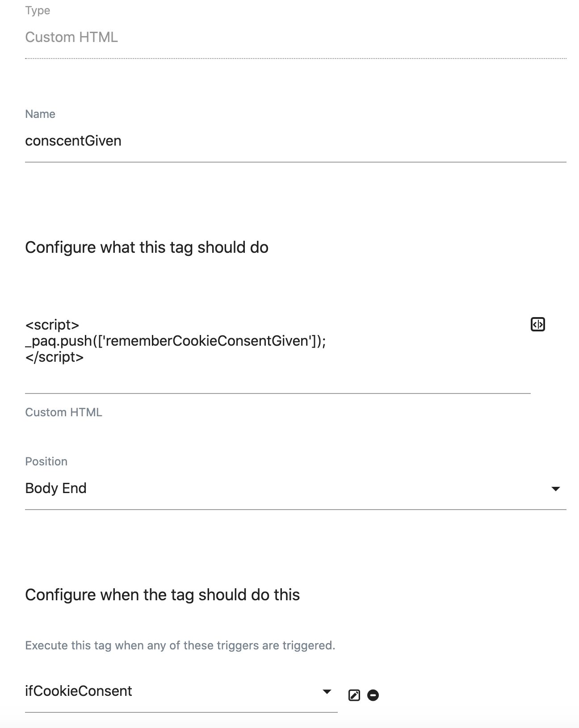579x728 pixels.
Task: Open the ifCookieConsent trigger dropdown arrow
Action: pos(327,691)
